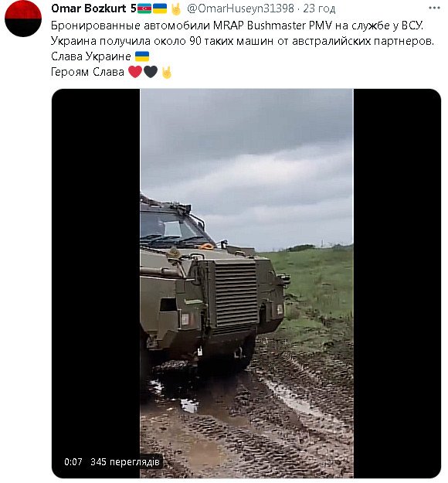Click the red heart emoji

pos(135,72)
